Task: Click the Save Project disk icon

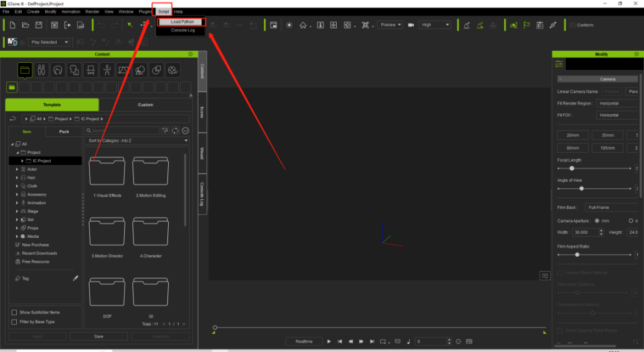Action: point(38,25)
